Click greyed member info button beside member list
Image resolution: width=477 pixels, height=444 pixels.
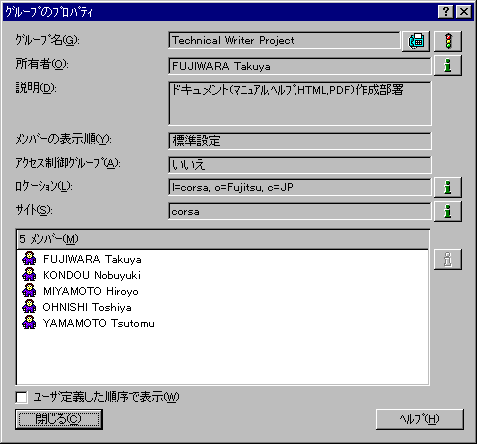[448, 259]
